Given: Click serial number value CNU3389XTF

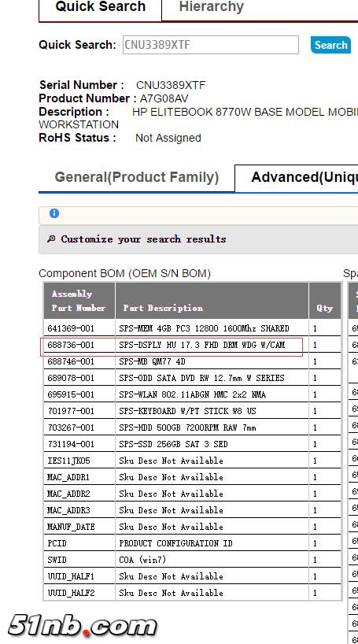Looking at the screenshot, I should click(x=171, y=85).
